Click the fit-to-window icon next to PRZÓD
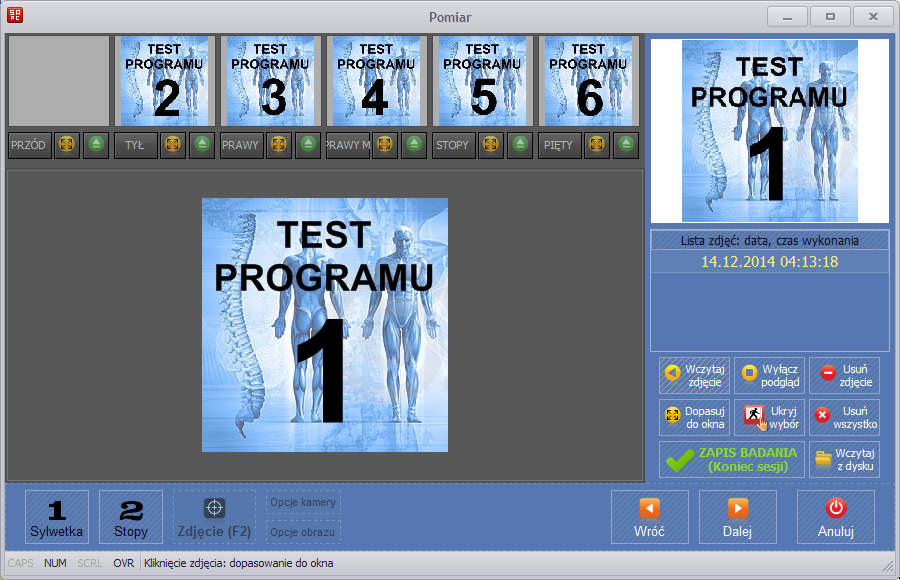The image size is (900, 580). coord(66,145)
